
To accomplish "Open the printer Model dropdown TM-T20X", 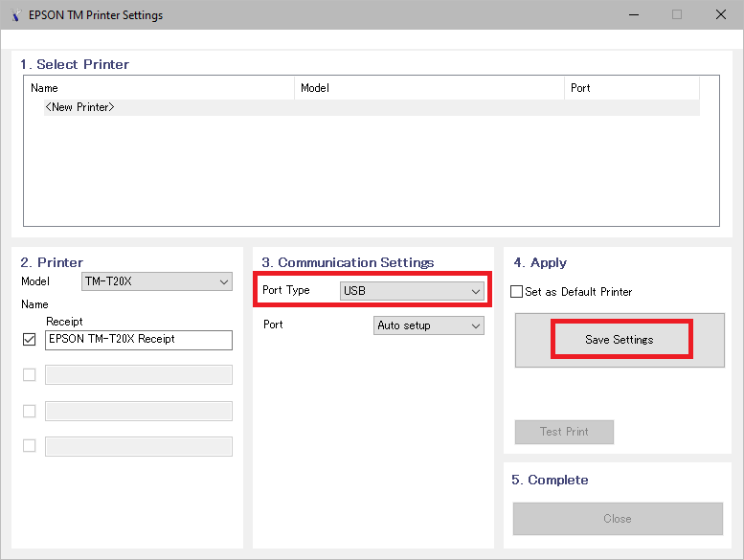I will pyautogui.click(x=157, y=281).
